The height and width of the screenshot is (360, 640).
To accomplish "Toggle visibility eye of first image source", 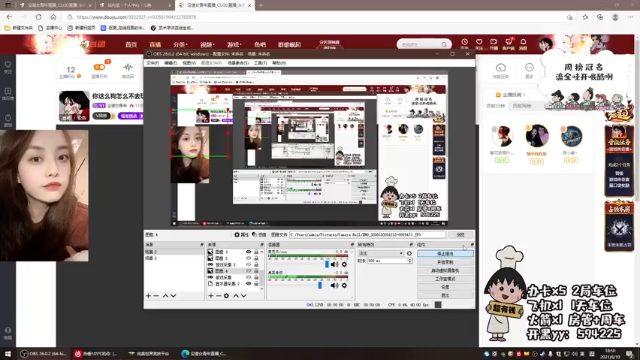I will click(x=248, y=252).
